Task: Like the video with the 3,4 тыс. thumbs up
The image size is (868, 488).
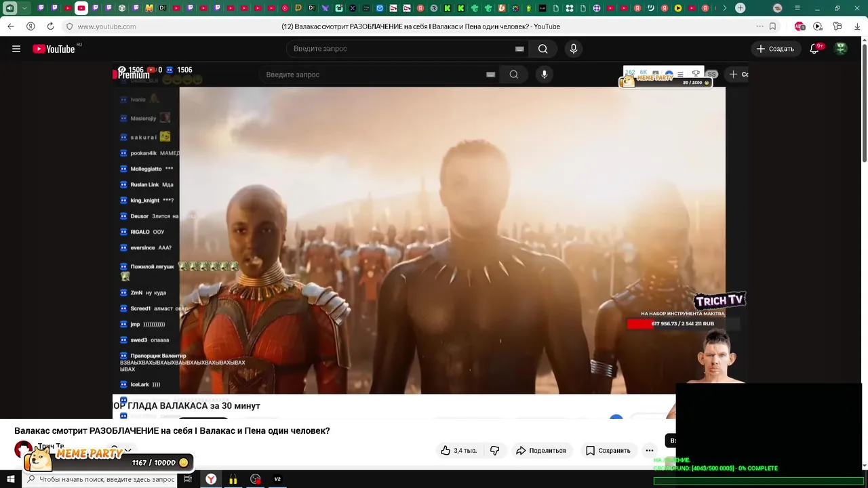Action: coord(459,451)
